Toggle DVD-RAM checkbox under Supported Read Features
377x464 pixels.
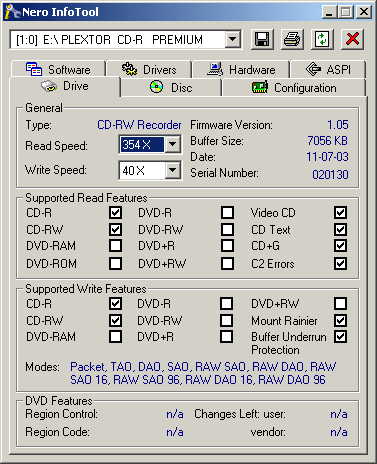pyautogui.click(x=115, y=246)
